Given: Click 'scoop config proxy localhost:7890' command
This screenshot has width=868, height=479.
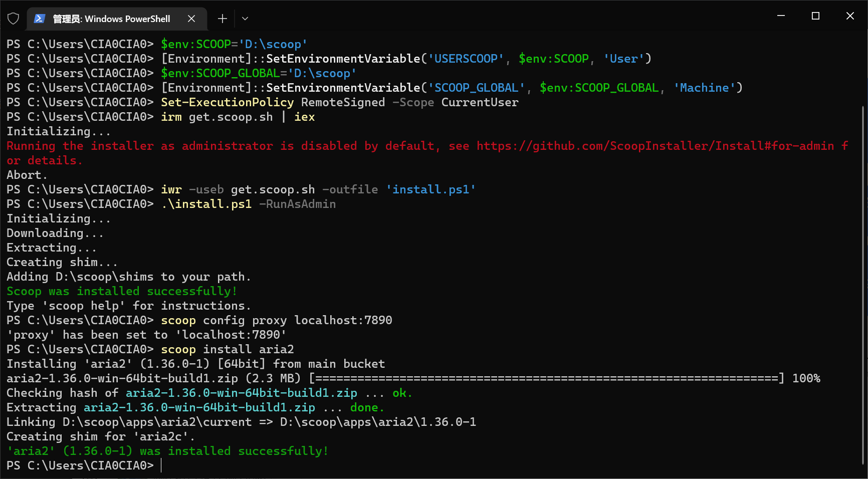Looking at the screenshot, I should pos(277,320).
